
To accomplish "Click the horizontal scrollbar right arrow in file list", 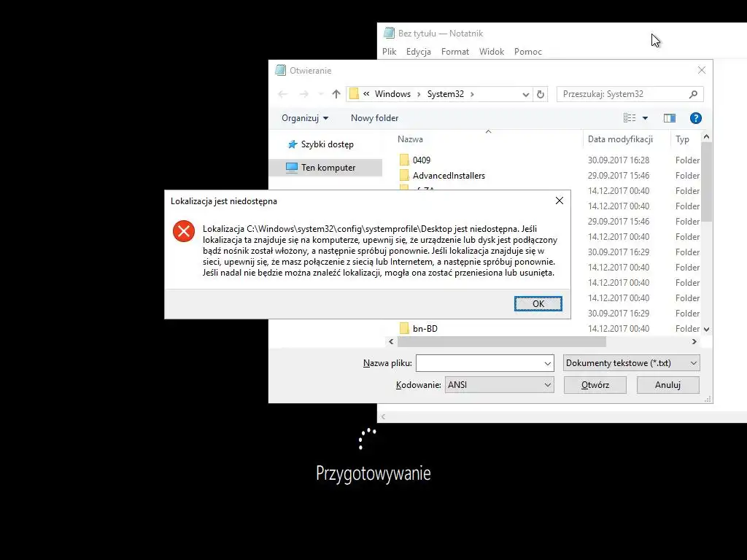I will click(x=694, y=341).
